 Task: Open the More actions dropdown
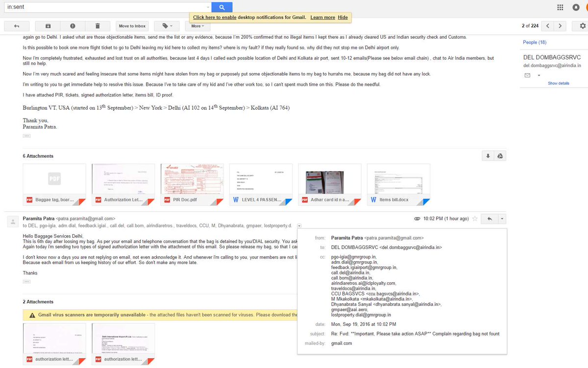pyautogui.click(x=198, y=26)
